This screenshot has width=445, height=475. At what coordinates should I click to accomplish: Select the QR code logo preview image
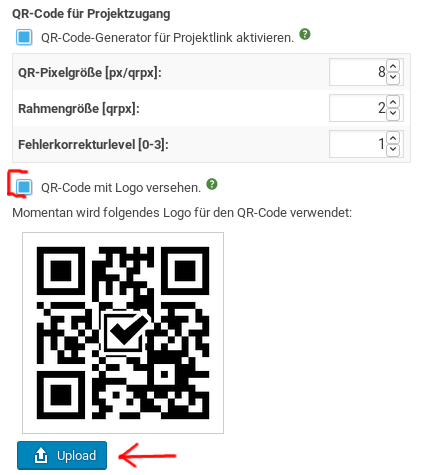(123, 333)
